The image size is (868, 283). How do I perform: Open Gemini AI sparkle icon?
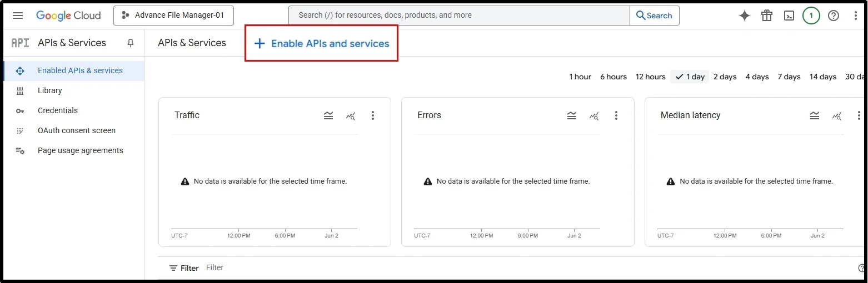coord(745,16)
